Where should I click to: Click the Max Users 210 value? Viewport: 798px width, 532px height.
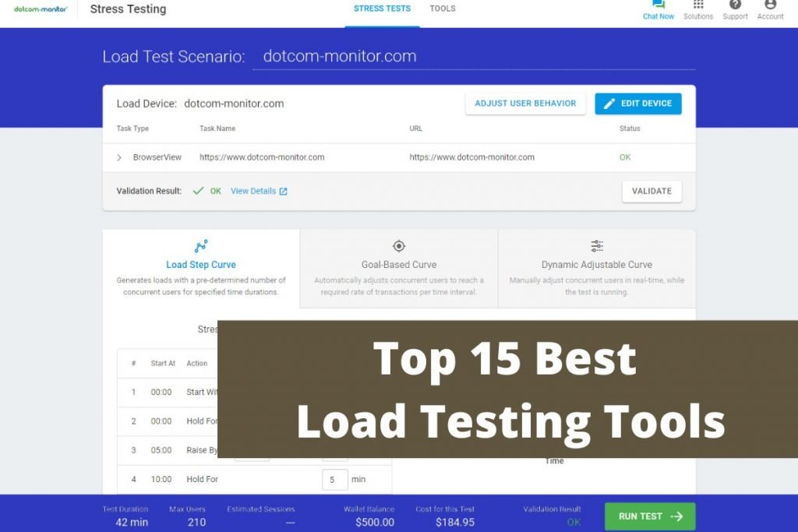coord(196,523)
